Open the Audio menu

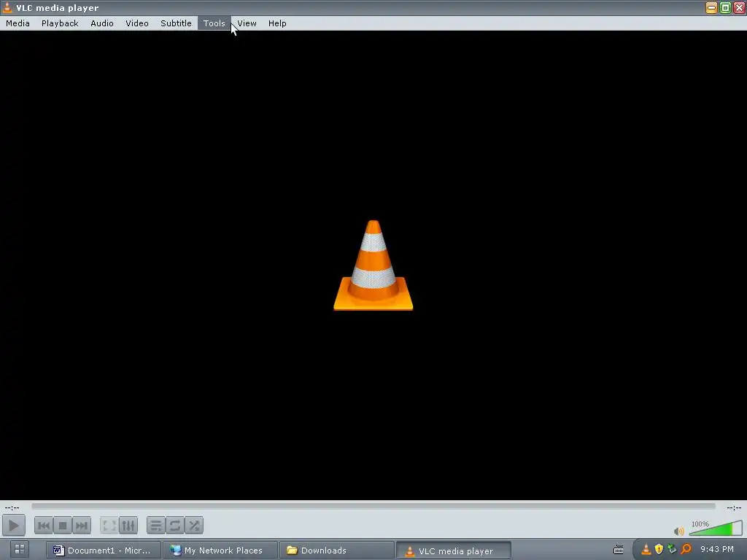click(102, 23)
